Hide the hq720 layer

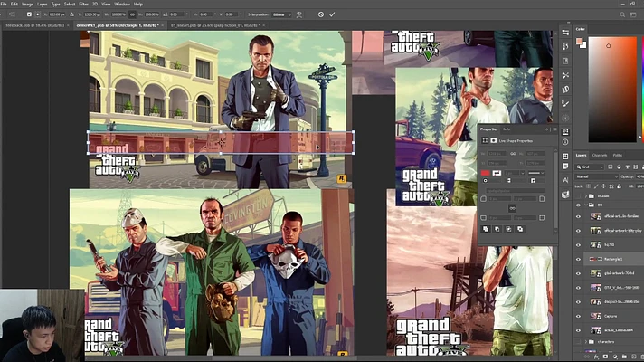(578, 245)
